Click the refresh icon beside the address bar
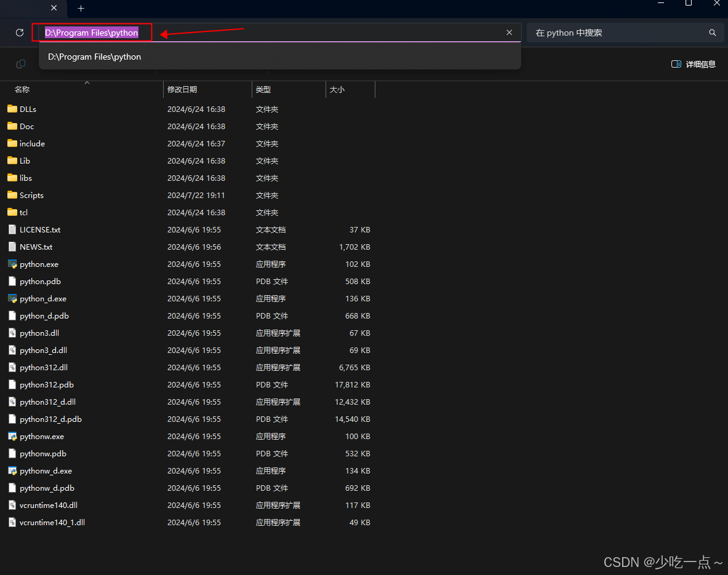 [20, 33]
